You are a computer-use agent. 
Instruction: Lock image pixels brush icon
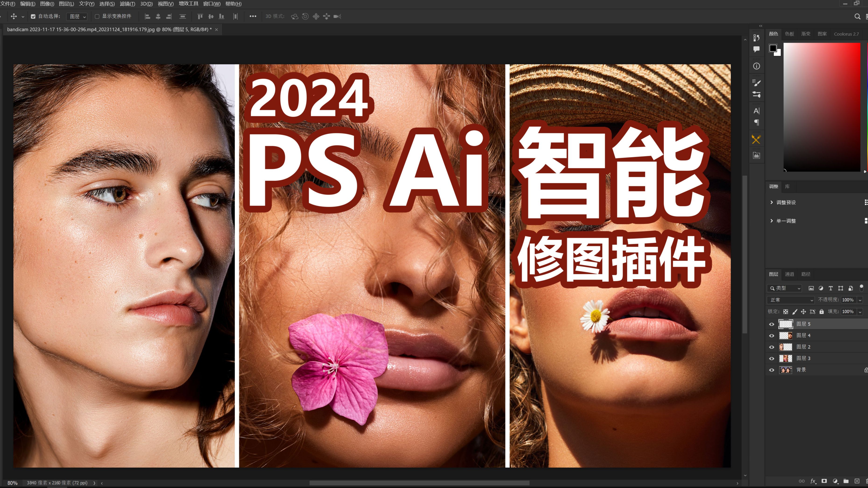coord(794,312)
